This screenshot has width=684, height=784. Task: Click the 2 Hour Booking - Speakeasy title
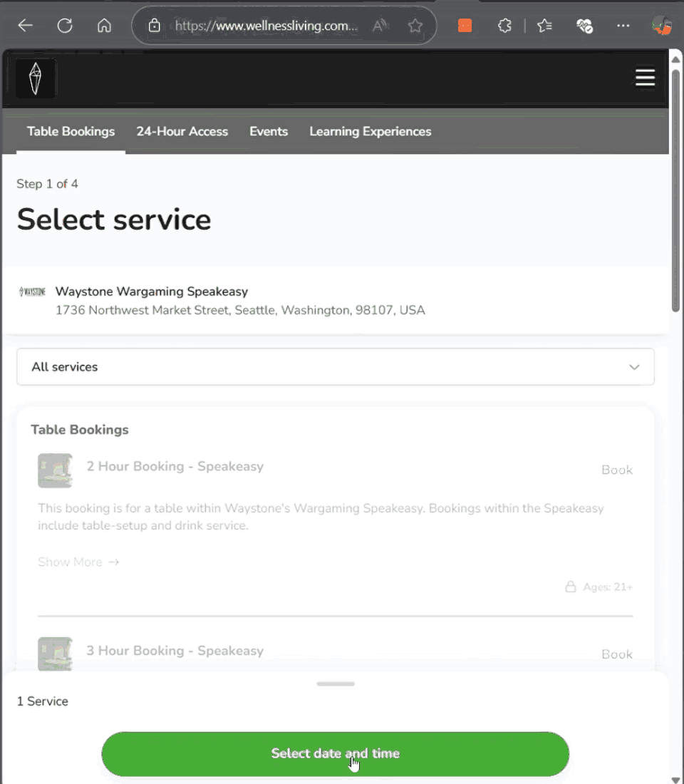click(175, 467)
